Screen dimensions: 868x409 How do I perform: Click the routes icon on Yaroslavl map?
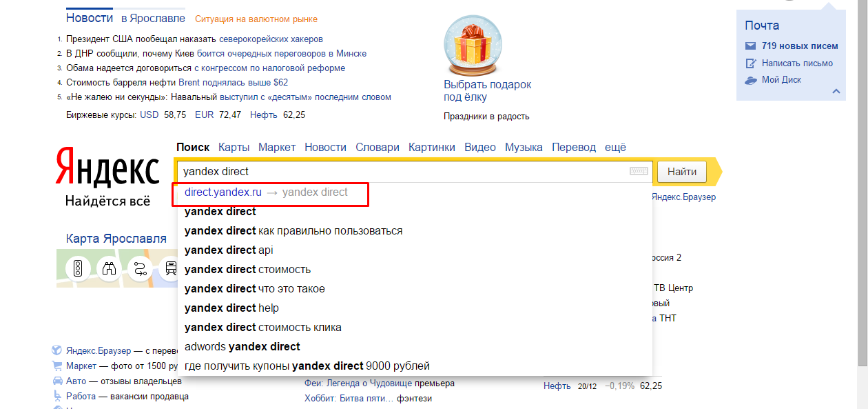(141, 268)
